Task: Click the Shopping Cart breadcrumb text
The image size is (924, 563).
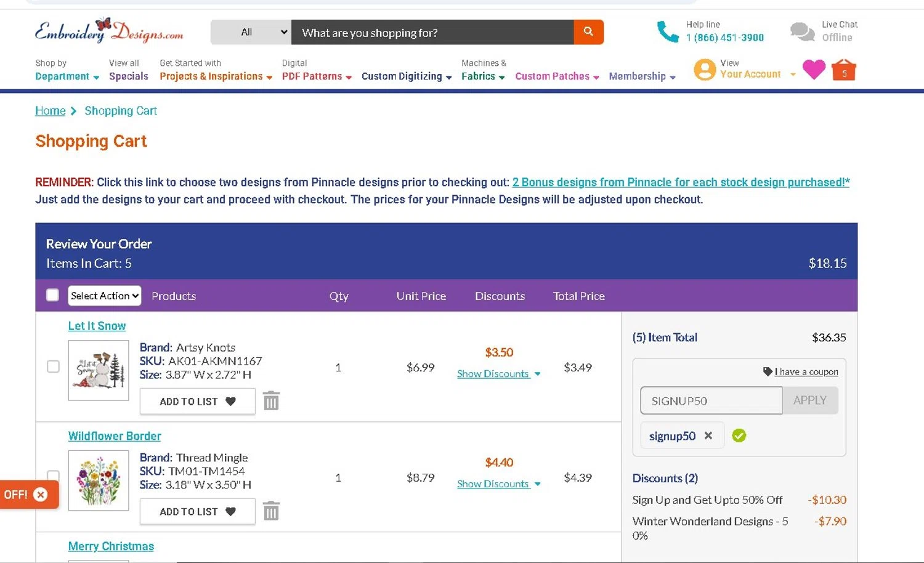Action: click(x=121, y=111)
